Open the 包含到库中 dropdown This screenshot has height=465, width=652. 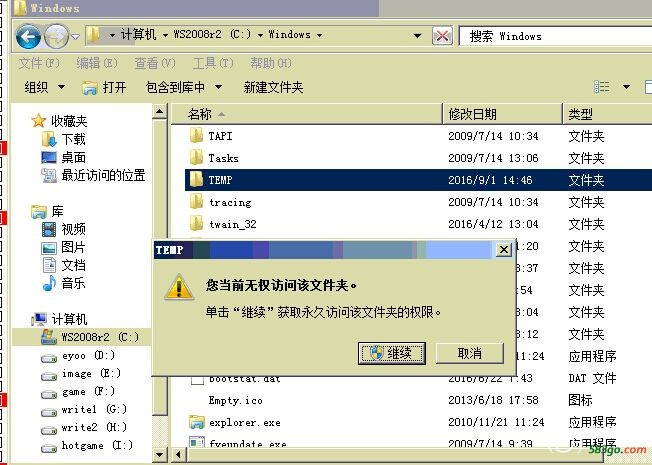(x=183, y=87)
